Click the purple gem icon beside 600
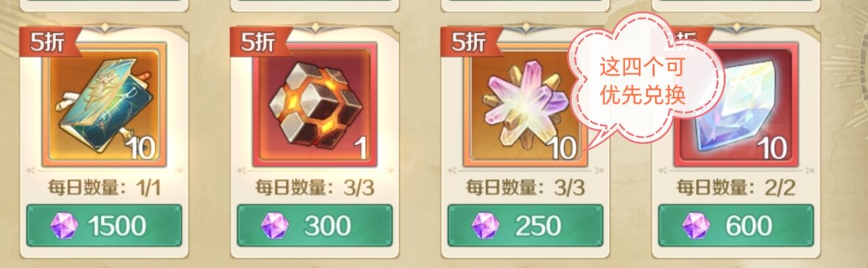 point(696,226)
